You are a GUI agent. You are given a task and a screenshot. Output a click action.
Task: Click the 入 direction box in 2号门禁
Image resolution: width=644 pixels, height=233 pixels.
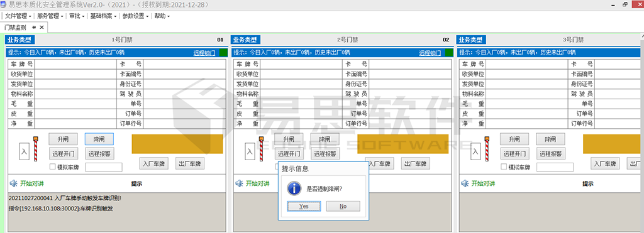pyautogui.click(x=250, y=152)
